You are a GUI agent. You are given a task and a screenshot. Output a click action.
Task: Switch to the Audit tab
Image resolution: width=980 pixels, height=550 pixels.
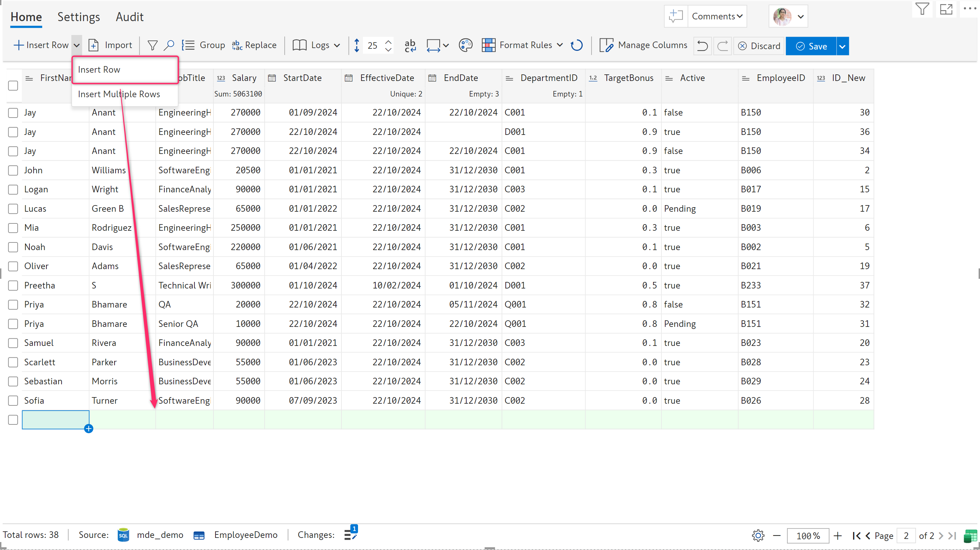click(129, 17)
